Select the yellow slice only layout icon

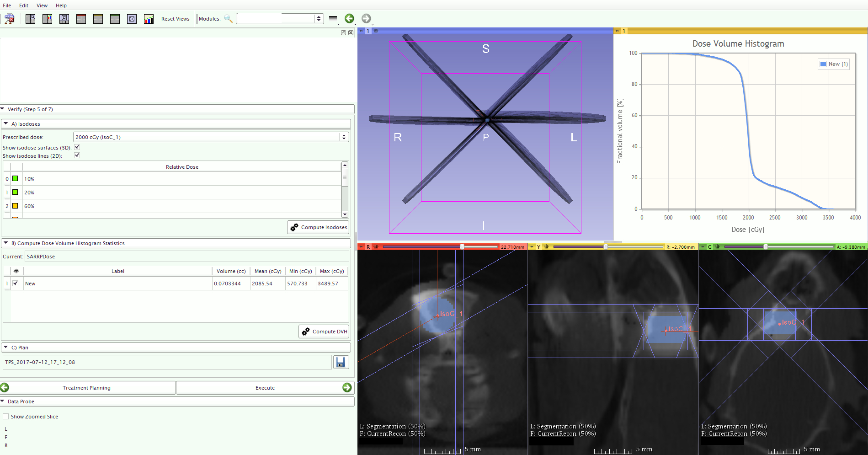(x=98, y=19)
